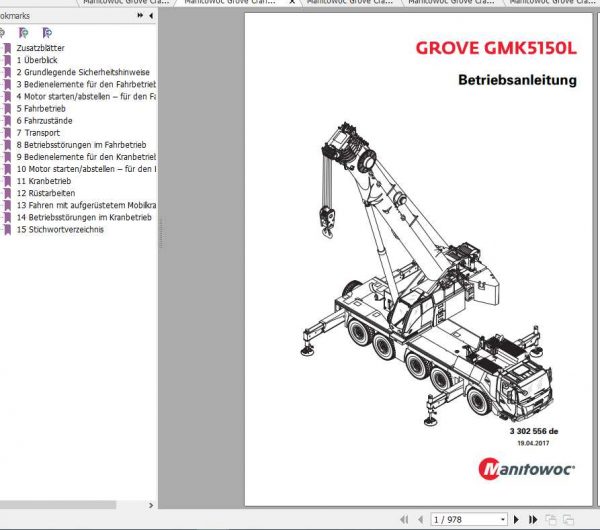Viewport: 600px width, 530px height.
Task: Click the document number 3 302 556 de
Action: coord(534,431)
